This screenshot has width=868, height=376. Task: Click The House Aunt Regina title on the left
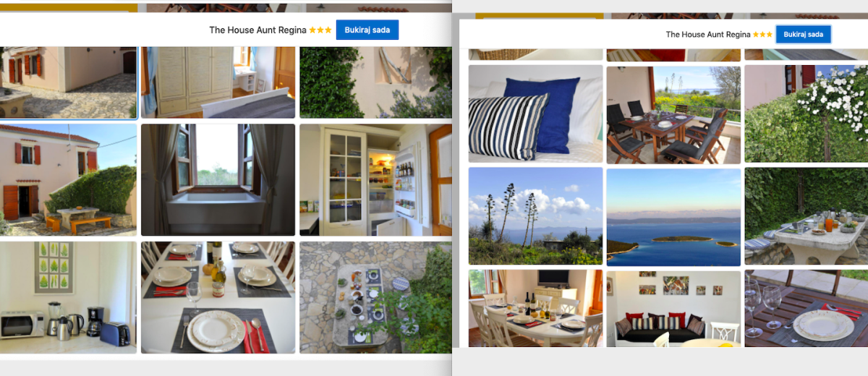(x=258, y=30)
